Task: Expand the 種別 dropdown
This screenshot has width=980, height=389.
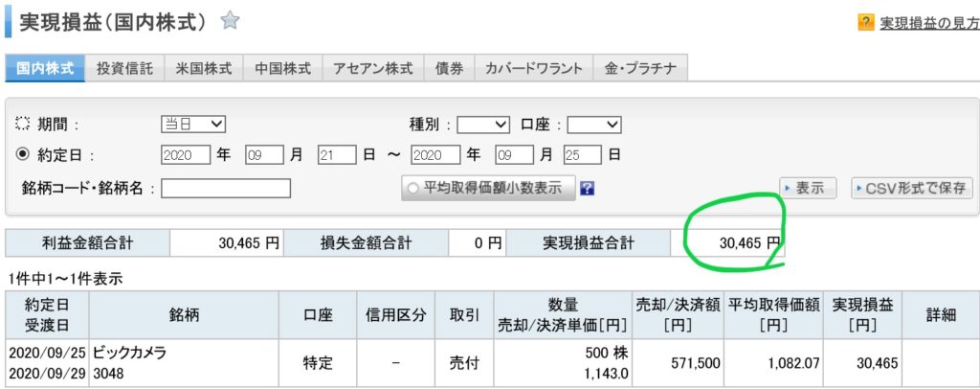Action: 483,125
